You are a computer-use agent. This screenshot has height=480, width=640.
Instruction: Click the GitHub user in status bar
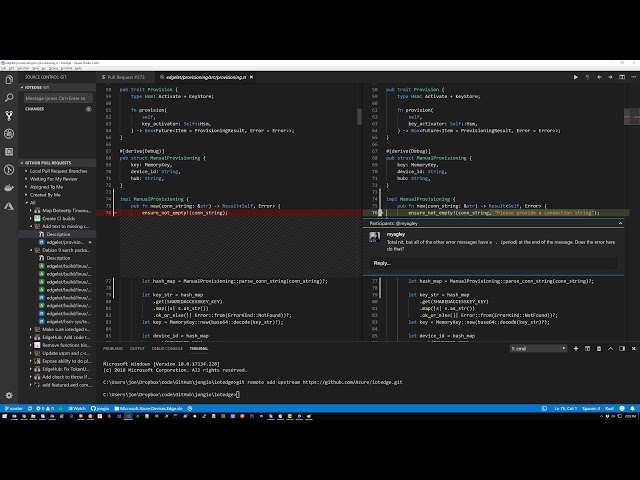[100, 408]
